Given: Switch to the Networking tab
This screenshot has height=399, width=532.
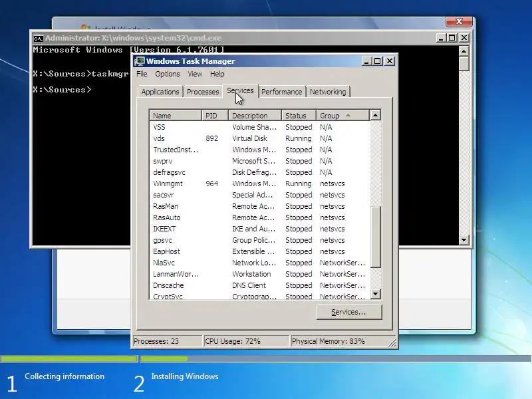Looking at the screenshot, I should tap(328, 92).
